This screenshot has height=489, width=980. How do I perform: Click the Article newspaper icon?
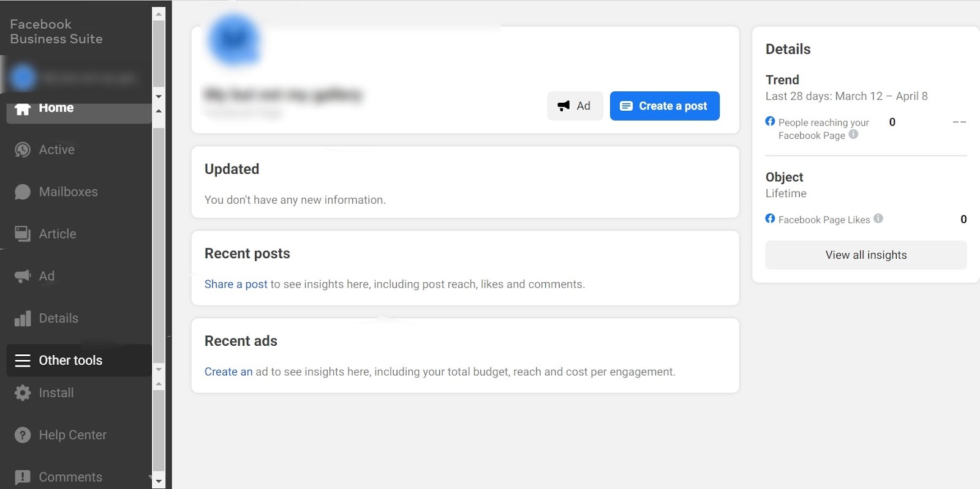tap(23, 234)
